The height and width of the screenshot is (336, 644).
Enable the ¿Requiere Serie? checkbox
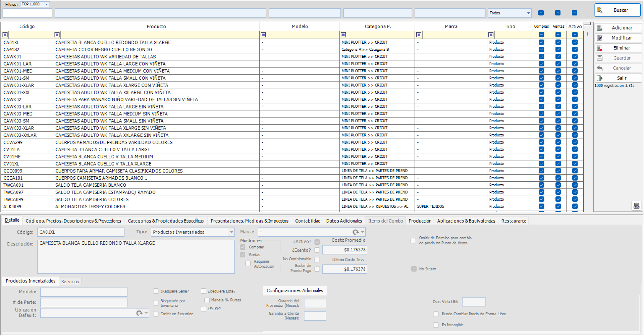[x=156, y=291]
